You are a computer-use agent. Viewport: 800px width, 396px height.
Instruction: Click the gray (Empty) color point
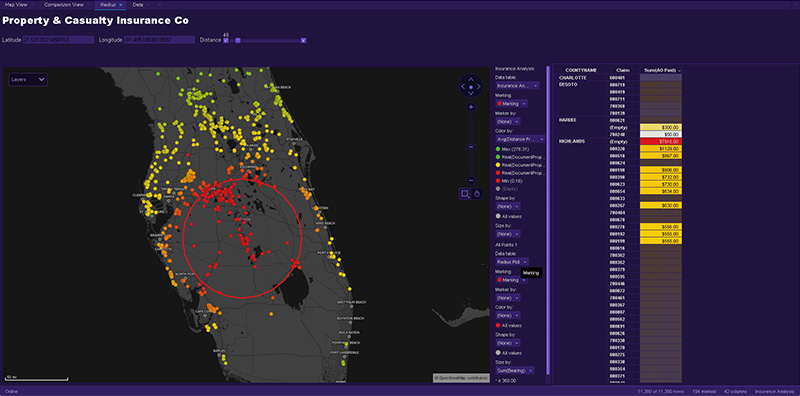tap(498, 189)
